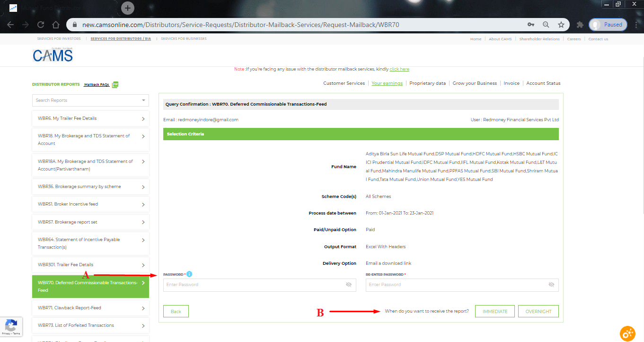Open the Invoice tab
The width and height of the screenshot is (644, 342).
pos(512,83)
